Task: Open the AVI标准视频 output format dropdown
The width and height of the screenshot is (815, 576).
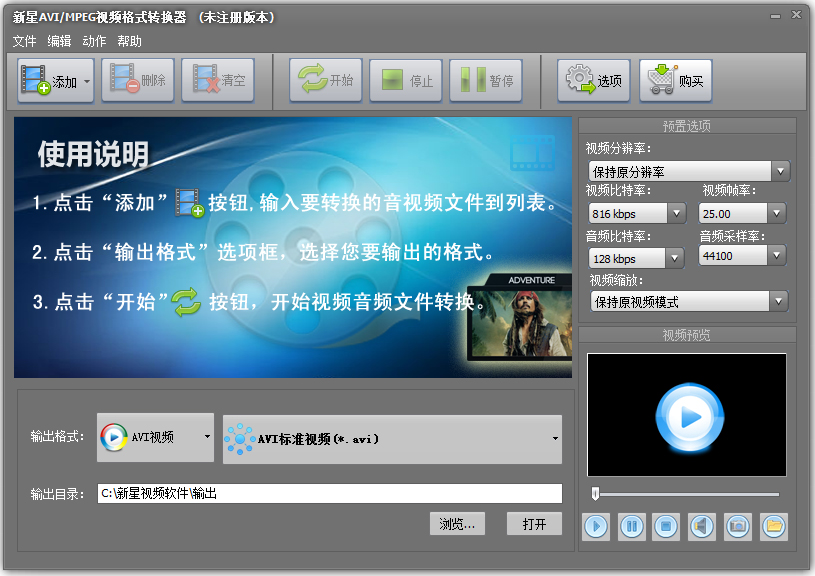Action: coord(556,438)
